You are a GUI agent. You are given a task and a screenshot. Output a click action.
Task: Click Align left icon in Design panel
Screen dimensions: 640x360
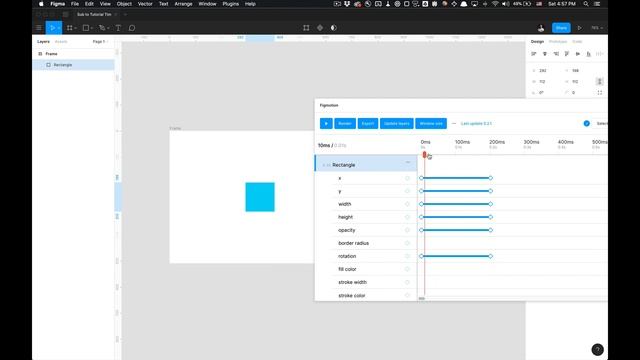click(533, 54)
